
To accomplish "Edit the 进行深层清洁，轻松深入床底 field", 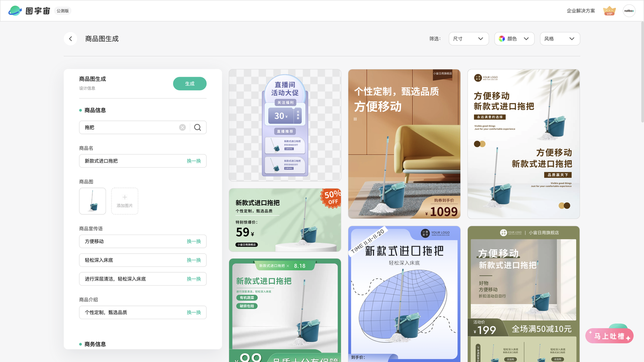I will [143, 279].
